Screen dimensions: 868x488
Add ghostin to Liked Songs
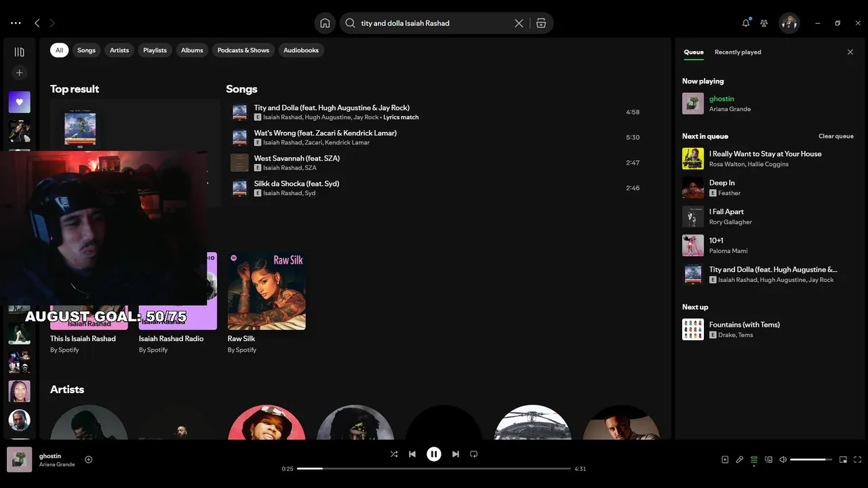(88, 460)
